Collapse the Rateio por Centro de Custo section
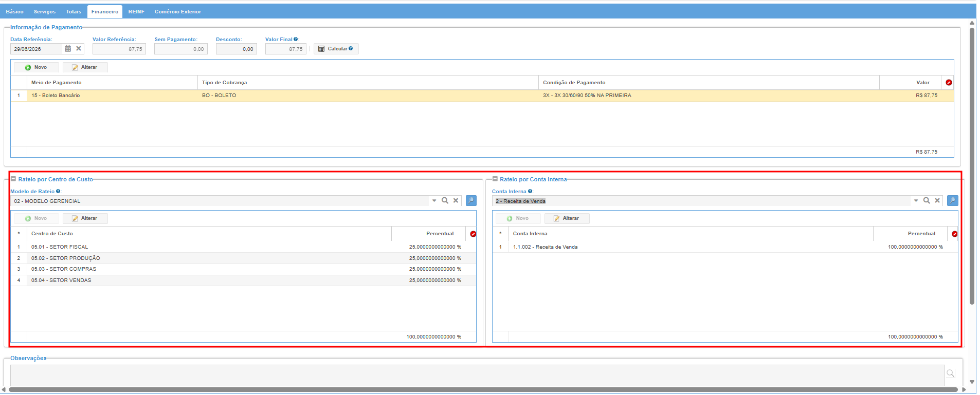The width and height of the screenshot is (980, 395). pyautogui.click(x=13, y=179)
